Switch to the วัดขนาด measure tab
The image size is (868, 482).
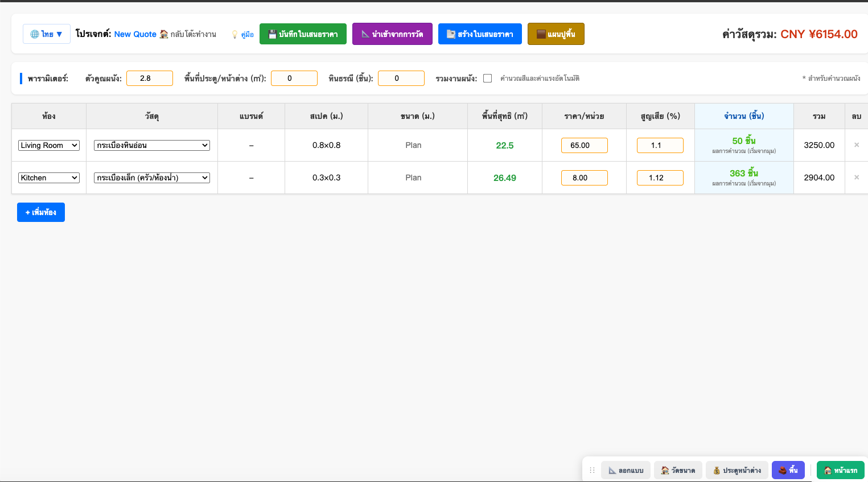pyautogui.click(x=678, y=471)
